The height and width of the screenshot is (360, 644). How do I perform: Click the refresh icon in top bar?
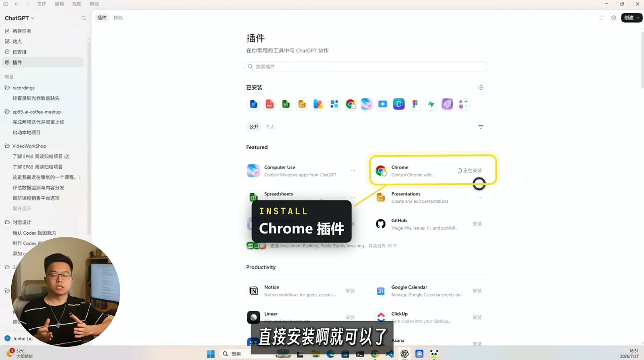(601, 18)
